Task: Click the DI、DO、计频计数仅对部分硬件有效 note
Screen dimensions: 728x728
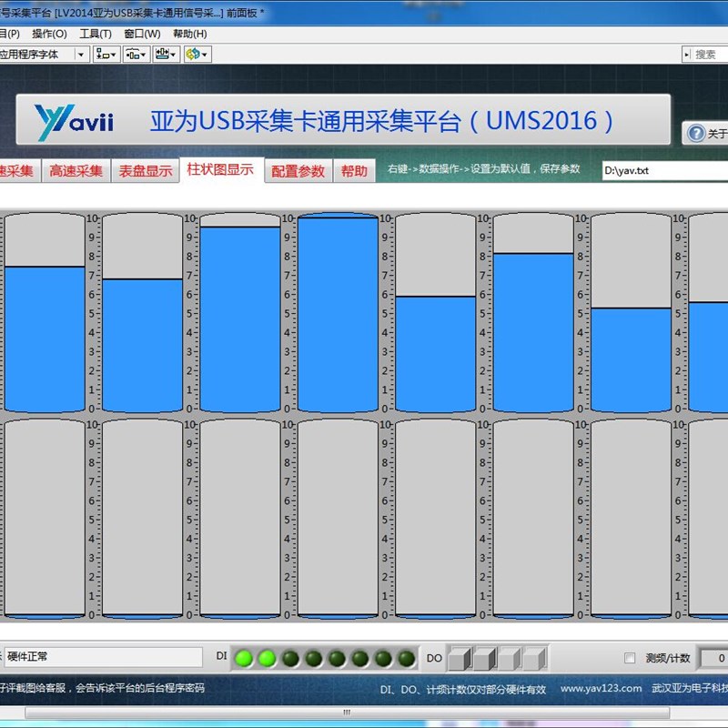Action: [463, 690]
